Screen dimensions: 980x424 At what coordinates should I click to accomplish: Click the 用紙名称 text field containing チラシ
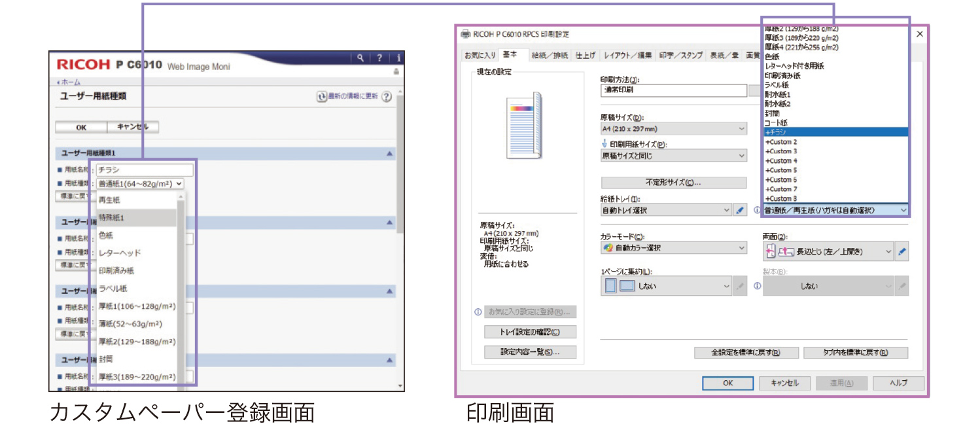tap(145, 170)
